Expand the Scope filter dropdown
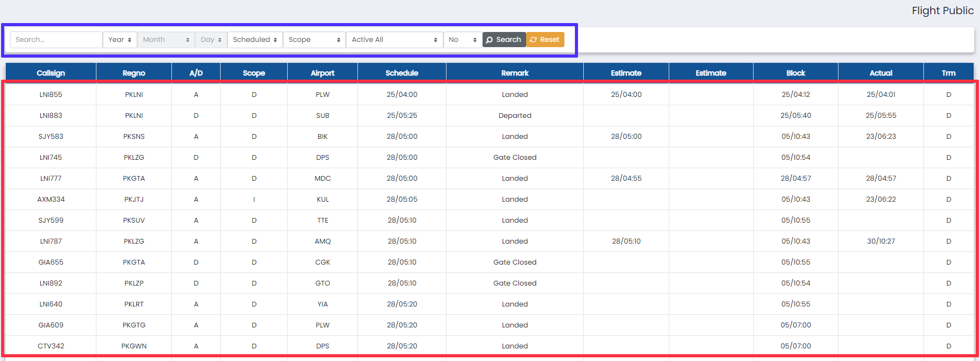The image size is (980, 361). [x=314, y=40]
